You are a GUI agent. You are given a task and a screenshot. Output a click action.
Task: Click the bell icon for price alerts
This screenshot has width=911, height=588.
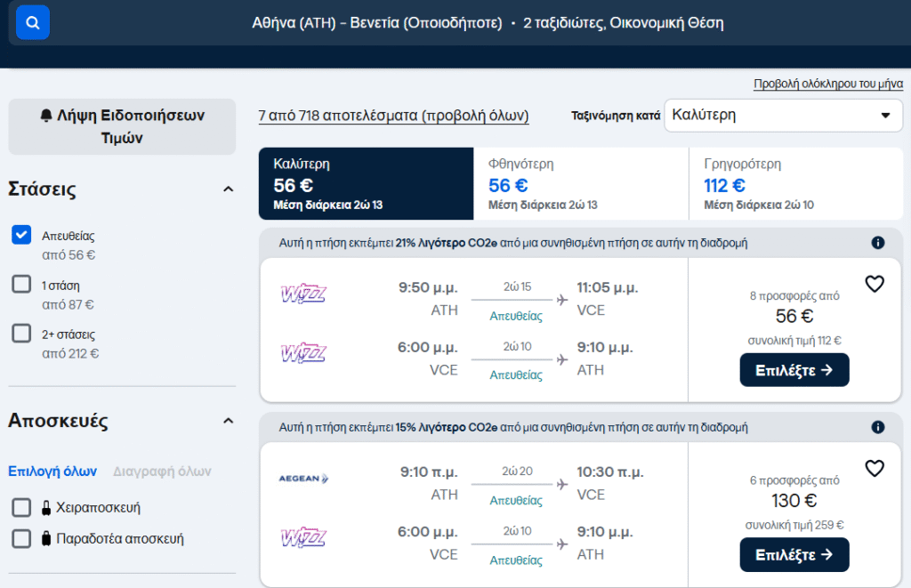tap(46, 115)
